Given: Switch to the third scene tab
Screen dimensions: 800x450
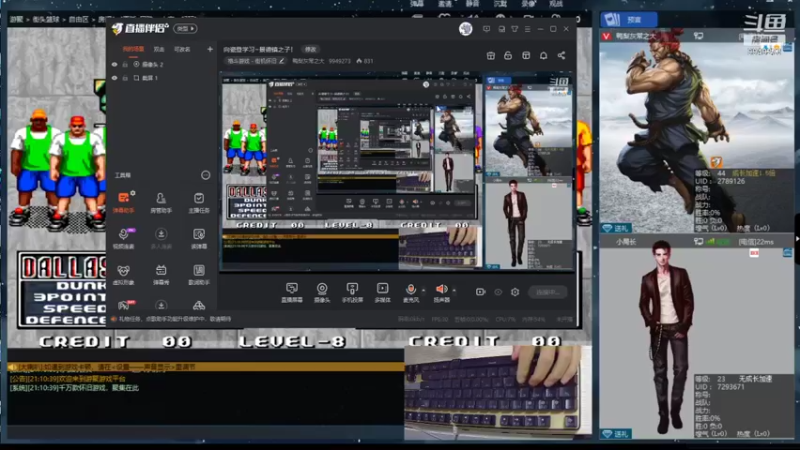Looking at the screenshot, I should [x=182, y=49].
